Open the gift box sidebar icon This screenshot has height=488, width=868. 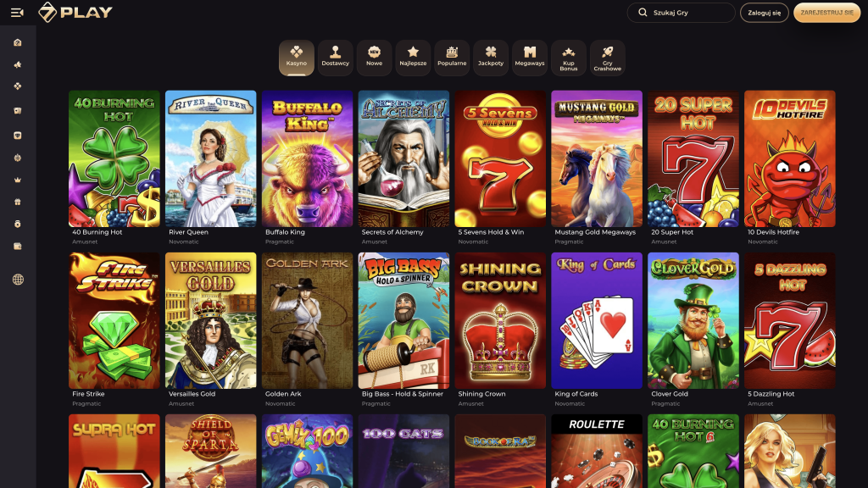(x=18, y=202)
